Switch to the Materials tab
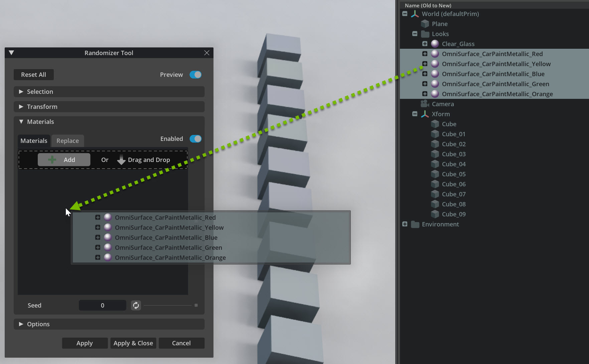This screenshot has width=589, height=364. (34, 141)
